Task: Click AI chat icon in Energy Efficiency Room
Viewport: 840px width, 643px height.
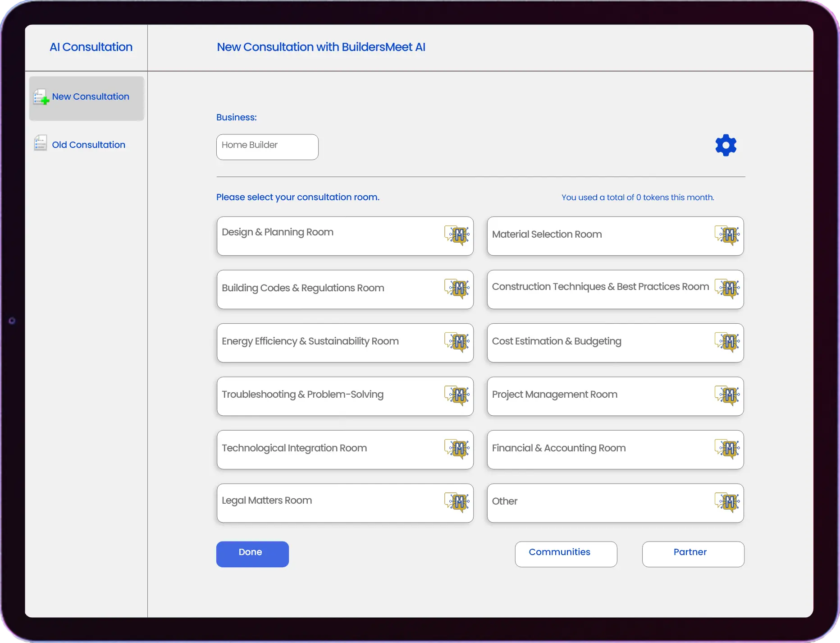Action: (457, 341)
